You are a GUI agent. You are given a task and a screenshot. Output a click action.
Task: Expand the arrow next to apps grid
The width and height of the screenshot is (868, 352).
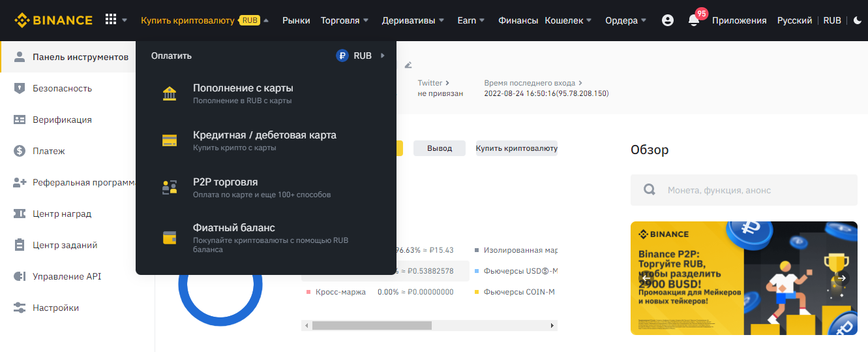coord(125,20)
